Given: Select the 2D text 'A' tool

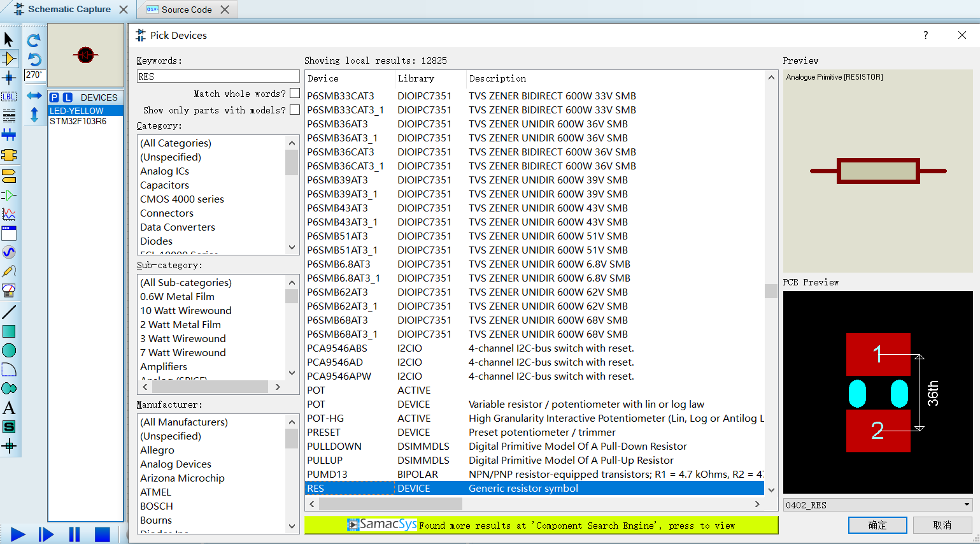Looking at the screenshot, I should [x=9, y=408].
